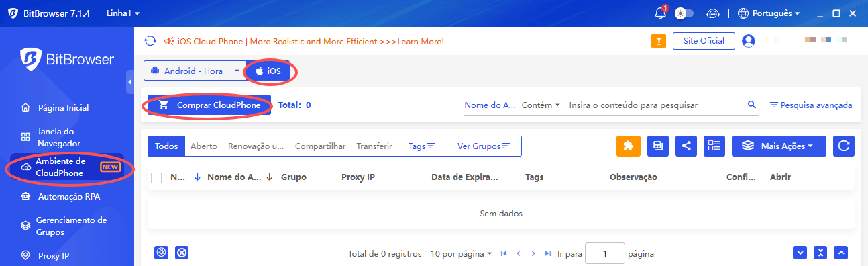Open the Site Oficial button
This screenshot has height=266, width=868.
point(704,41)
